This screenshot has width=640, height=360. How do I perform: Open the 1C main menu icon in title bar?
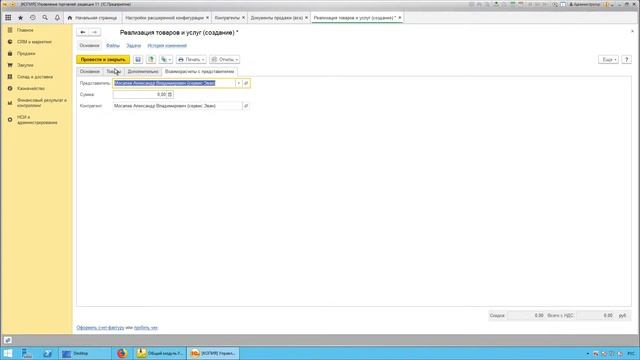coord(4,4)
